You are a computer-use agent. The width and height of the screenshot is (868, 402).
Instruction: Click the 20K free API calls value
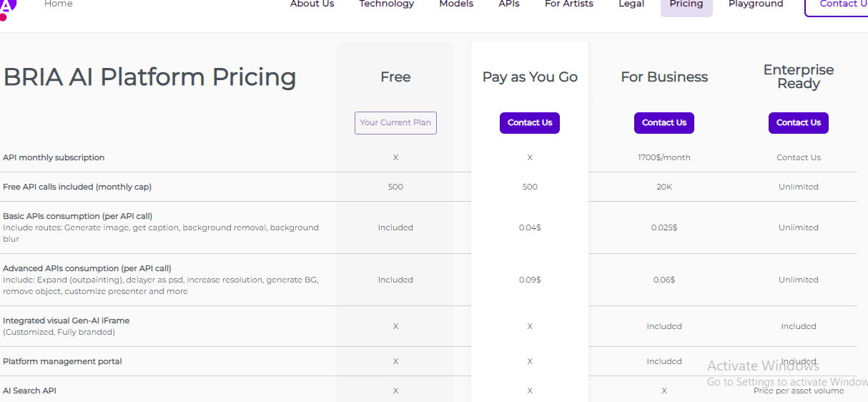click(664, 187)
